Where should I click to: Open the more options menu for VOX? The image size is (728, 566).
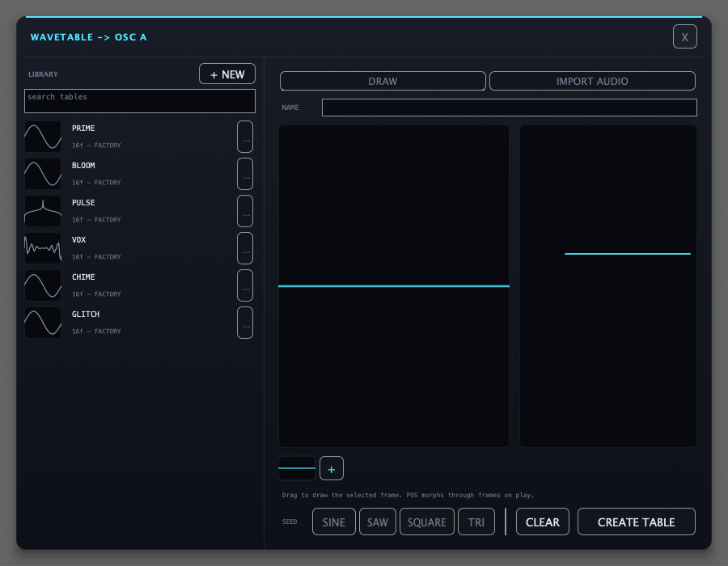click(x=245, y=248)
